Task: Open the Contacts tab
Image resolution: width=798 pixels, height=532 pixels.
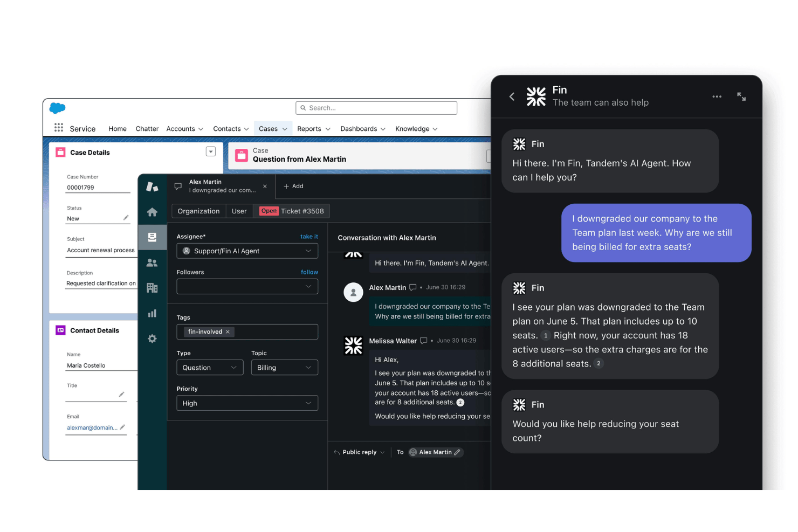Action: 227,129
